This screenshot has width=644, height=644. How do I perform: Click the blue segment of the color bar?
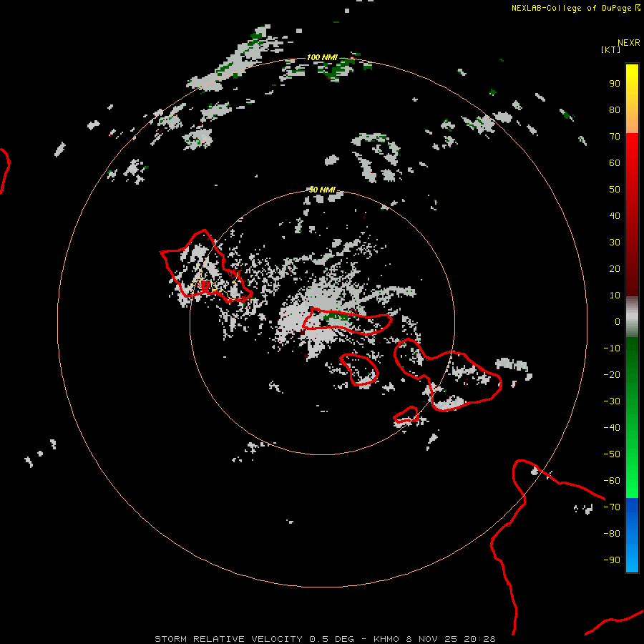click(632, 535)
